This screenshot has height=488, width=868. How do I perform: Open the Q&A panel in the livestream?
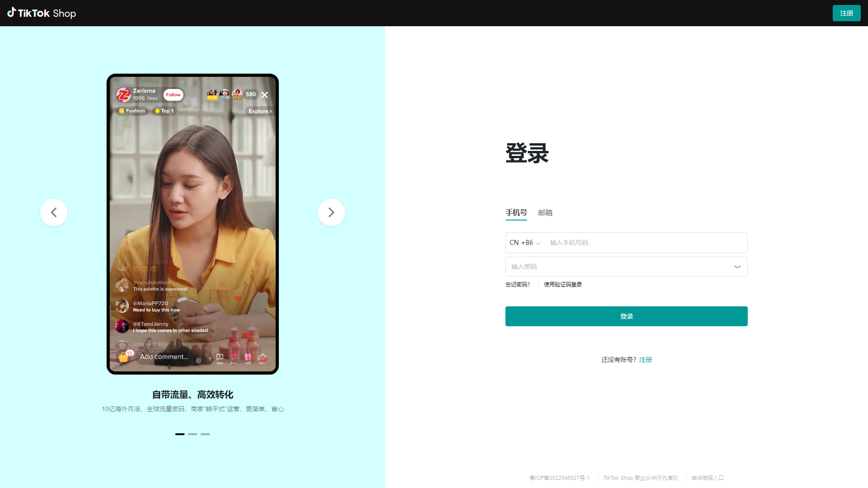(220, 357)
